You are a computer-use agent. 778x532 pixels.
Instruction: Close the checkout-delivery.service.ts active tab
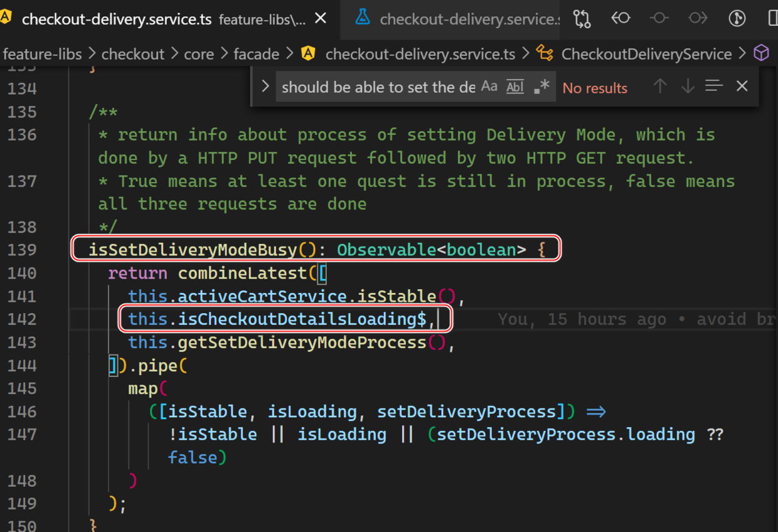pos(321,19)
